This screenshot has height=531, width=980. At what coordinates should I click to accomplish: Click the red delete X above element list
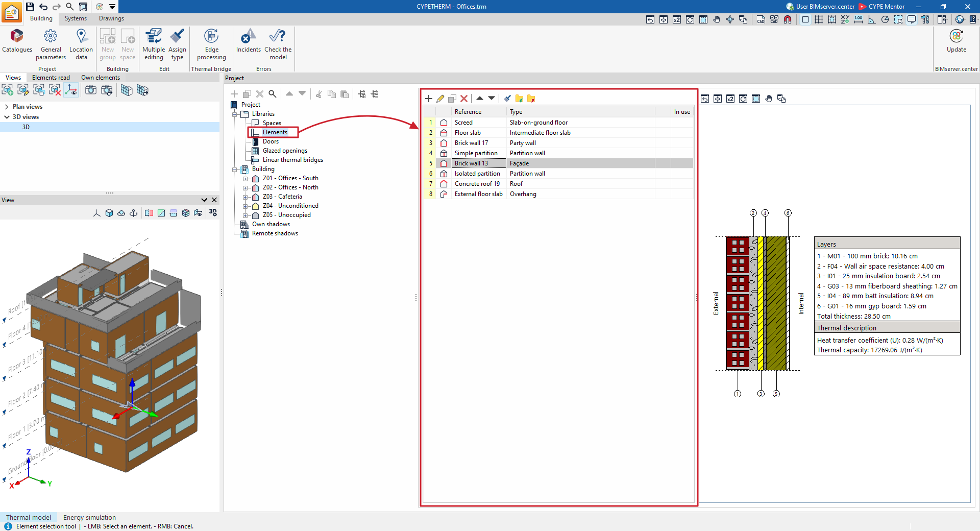coord(464,99)
